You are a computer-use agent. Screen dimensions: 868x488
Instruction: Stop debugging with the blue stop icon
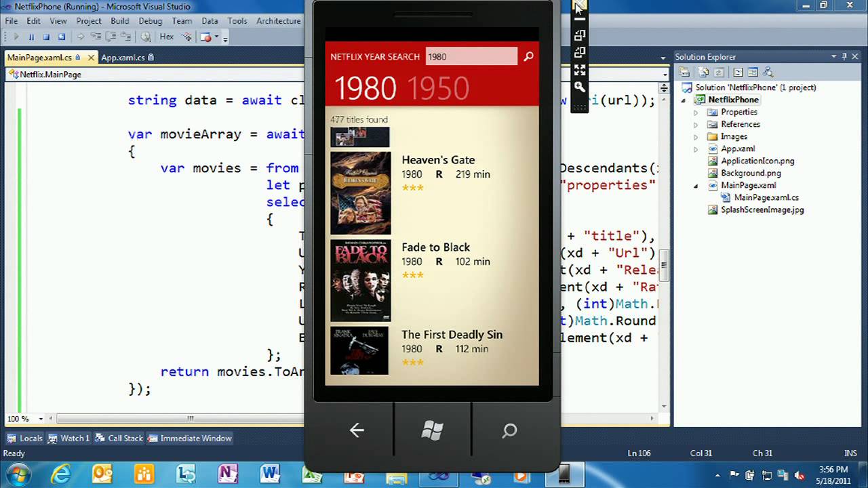46,37
